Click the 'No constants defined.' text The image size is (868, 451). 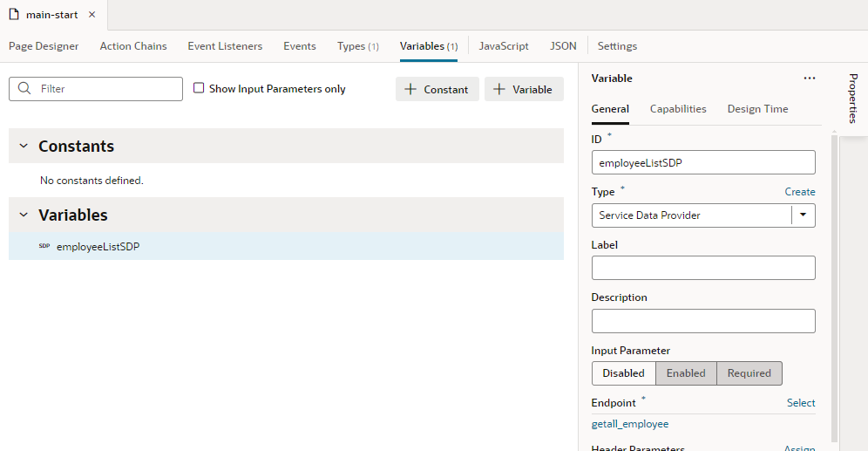92,180
